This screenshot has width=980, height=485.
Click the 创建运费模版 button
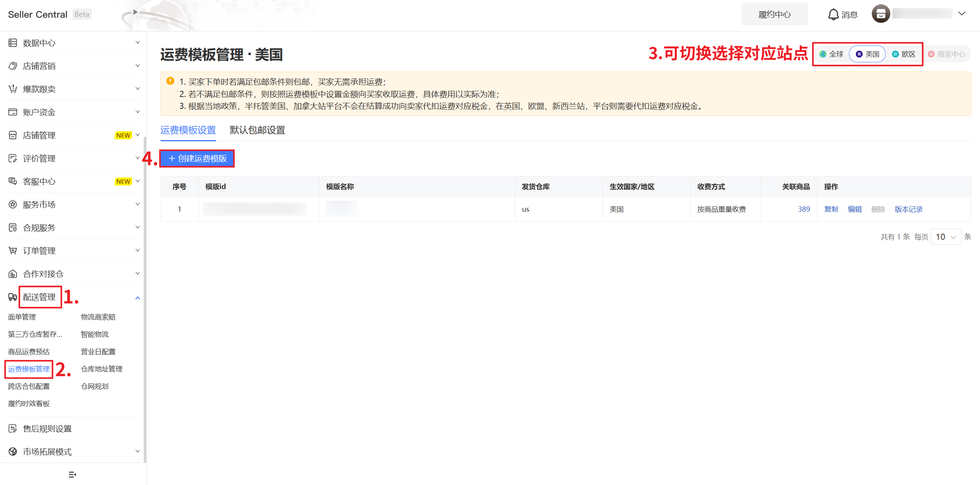[197, 159]
